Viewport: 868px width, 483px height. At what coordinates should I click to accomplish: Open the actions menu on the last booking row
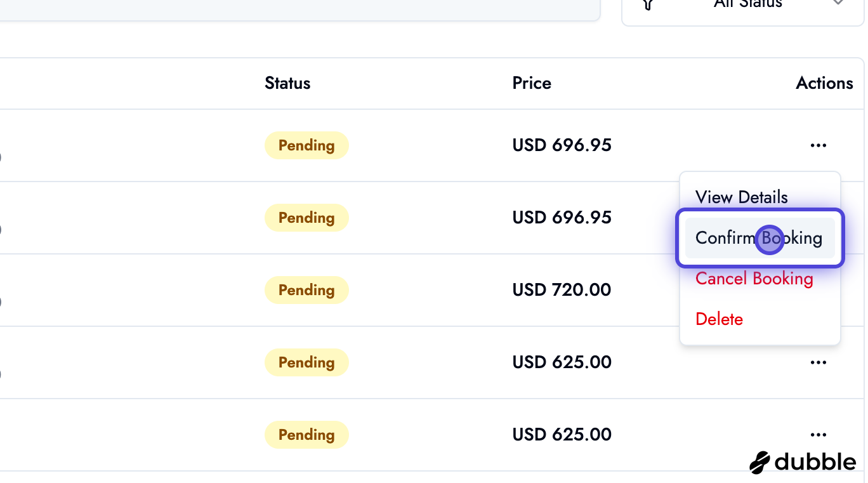pos(818,434)
